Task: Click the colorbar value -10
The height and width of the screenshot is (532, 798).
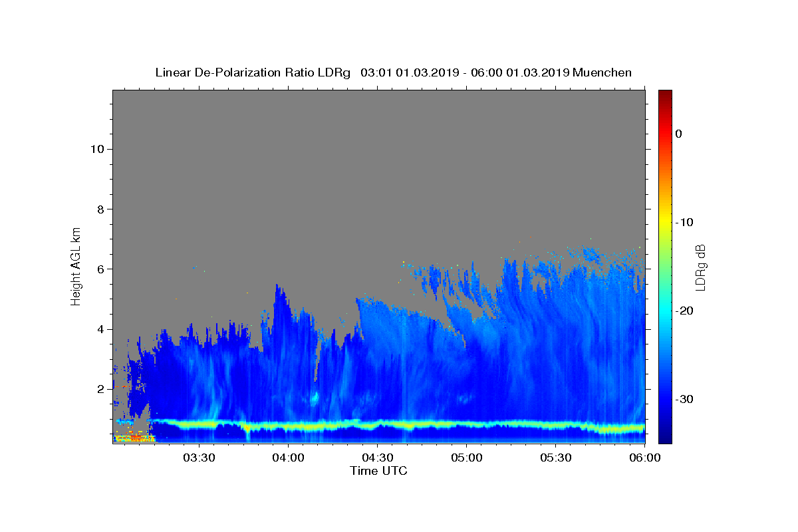Action: (684, 222)
